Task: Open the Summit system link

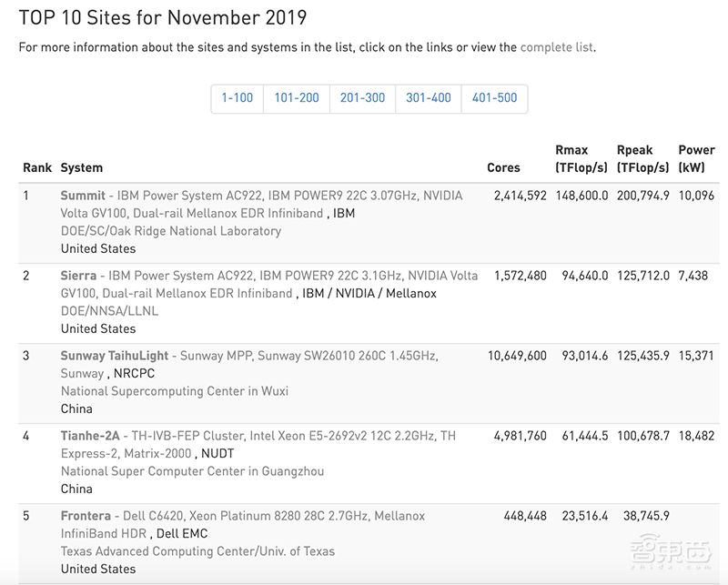Action: click(83, 196)
